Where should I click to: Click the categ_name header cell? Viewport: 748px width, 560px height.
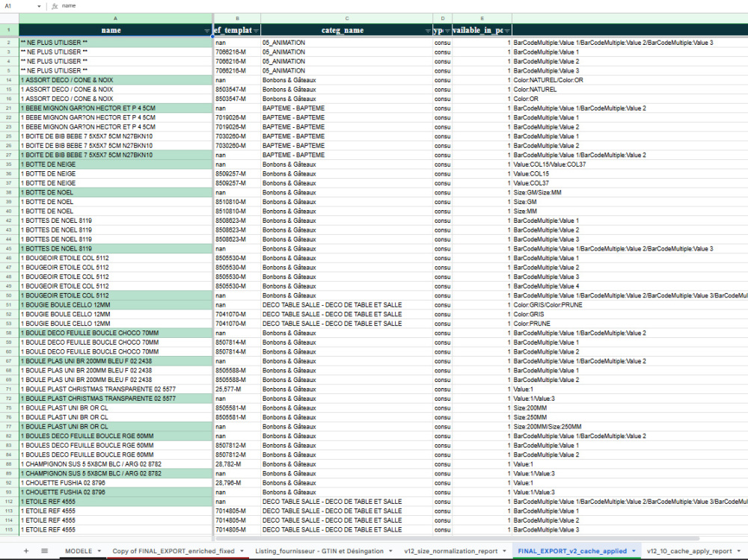tap(347, 30)
